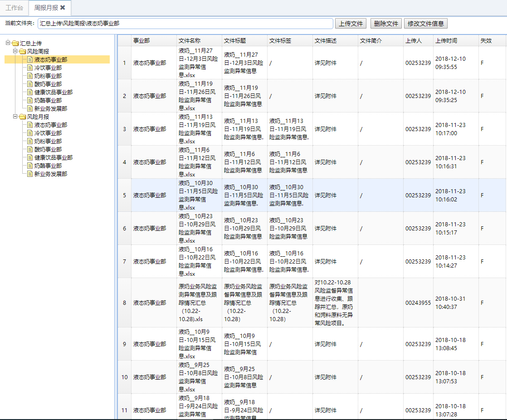Switch to the 工作台 tab
Screen dimensions: 507x420
pyautogui.click(x=14, y=8)
